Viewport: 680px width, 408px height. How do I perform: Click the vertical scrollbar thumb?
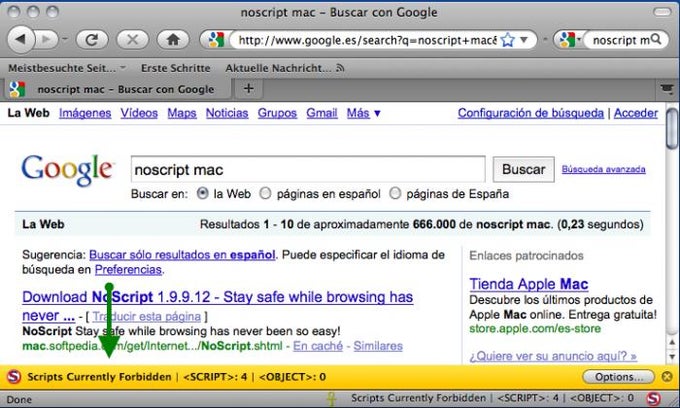[x=672, y=128]
